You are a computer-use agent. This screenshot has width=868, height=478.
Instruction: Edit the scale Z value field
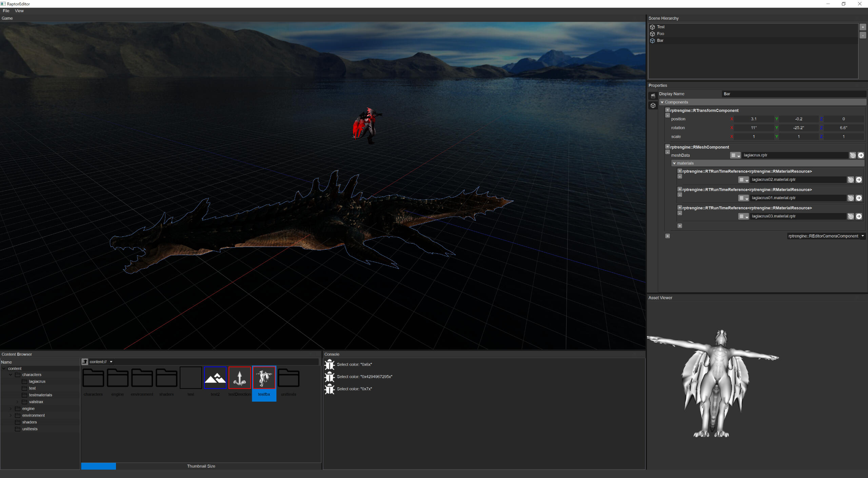click(x=844, y=137)
